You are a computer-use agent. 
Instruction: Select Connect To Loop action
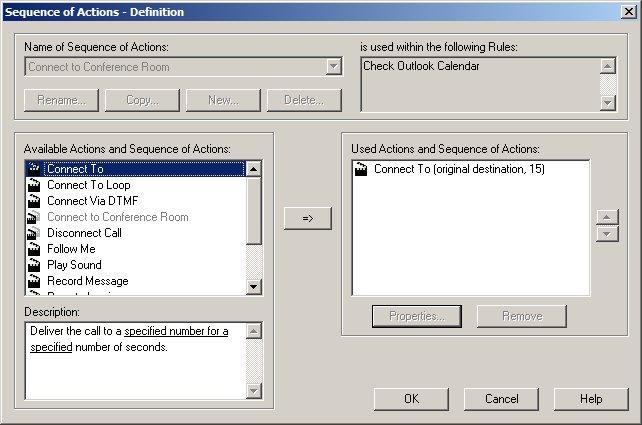click(x=89, y=185)
